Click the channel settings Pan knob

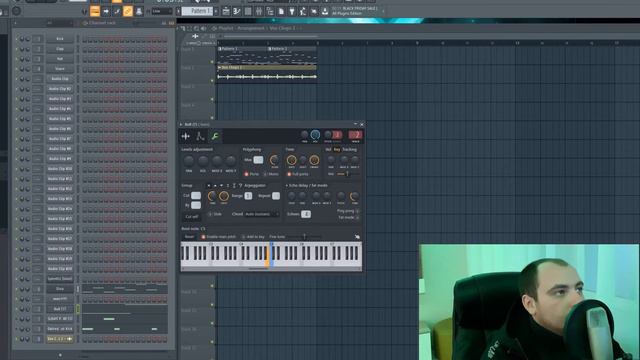(x=304, y=135)
